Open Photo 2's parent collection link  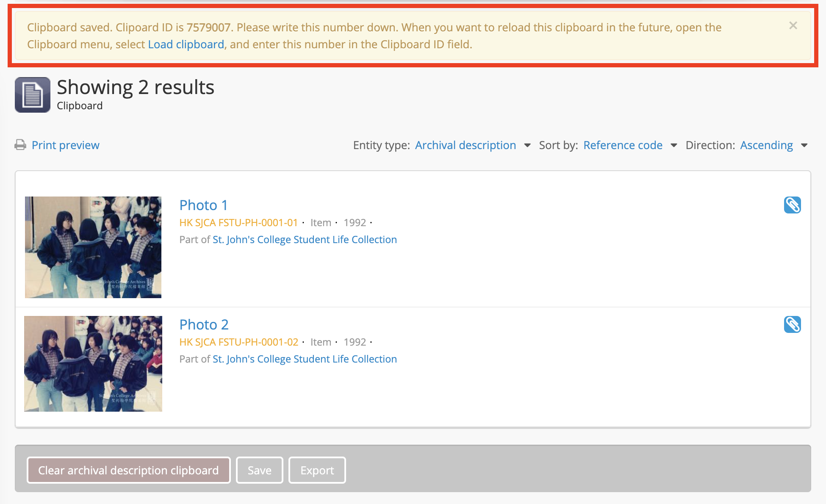point(305,359)
